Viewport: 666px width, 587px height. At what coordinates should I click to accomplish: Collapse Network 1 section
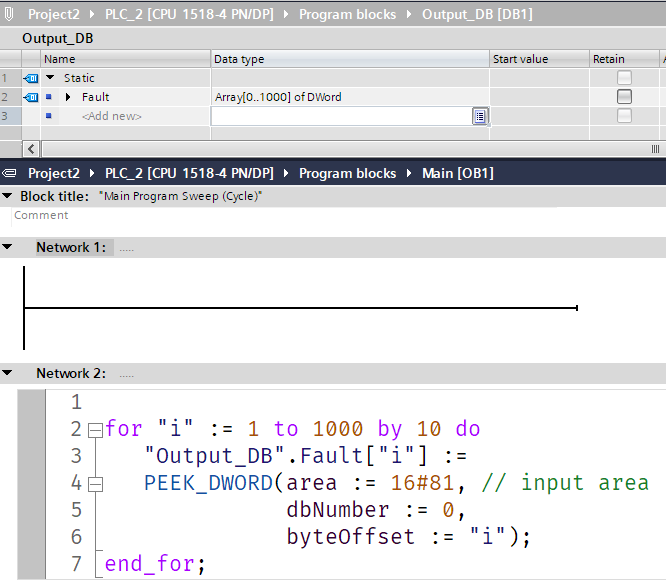(8, 247)
